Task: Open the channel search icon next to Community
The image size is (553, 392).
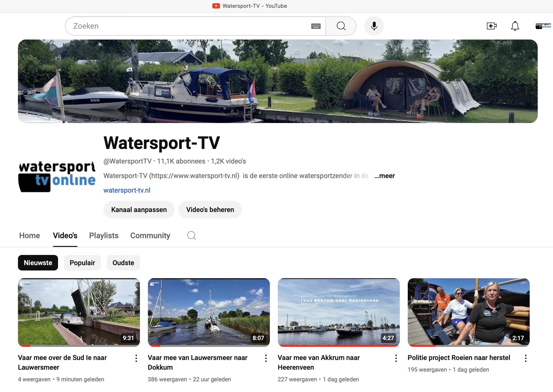Action: [x=191, y=236]
